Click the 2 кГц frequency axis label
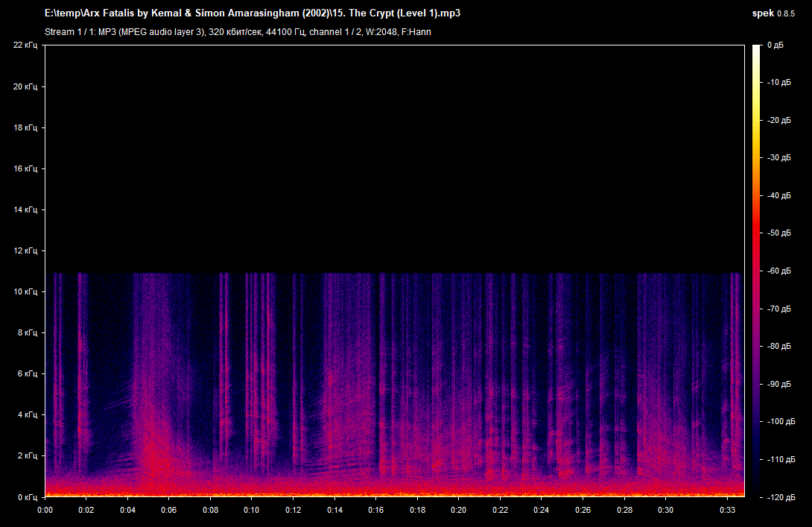Viewport: 812px width, 527px height. point(28,456)
